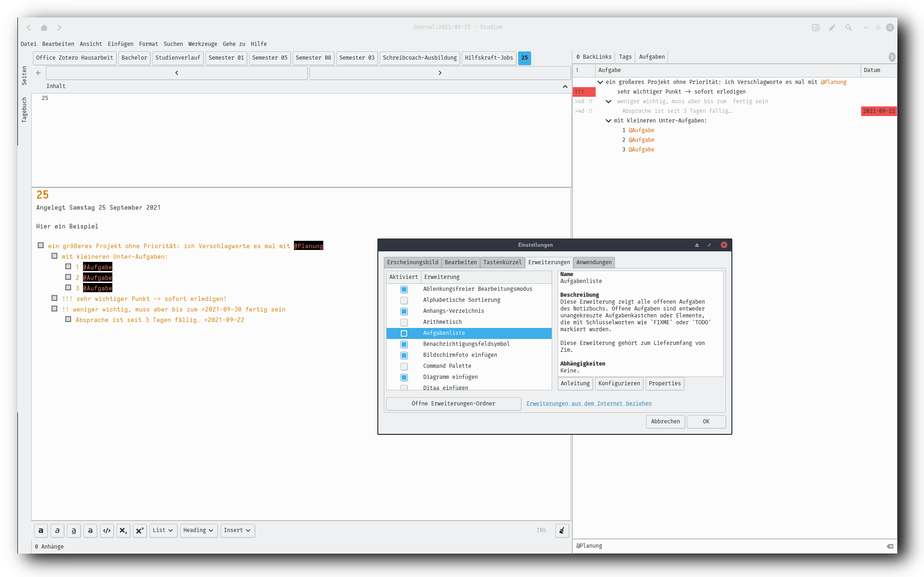Enable the Aufgabenliste plugin checkbox
Screen dimensions: 924x577
(404, 333)
